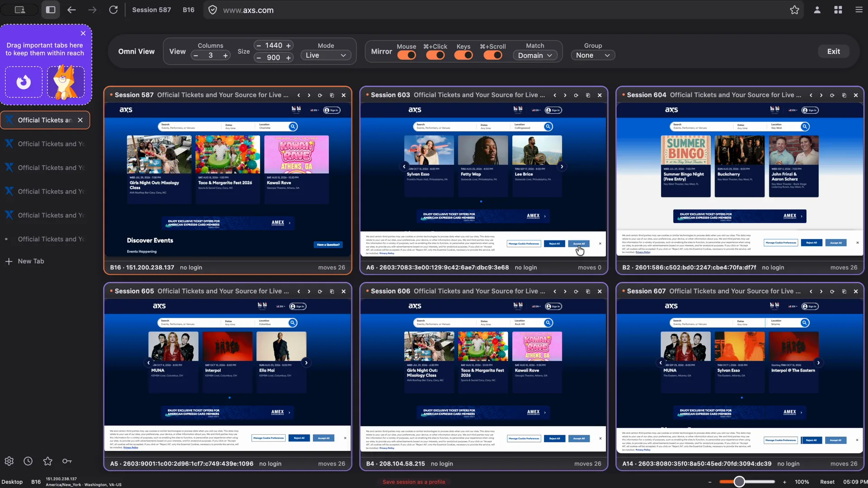Select the active Official Tickets sidebar tab
868x488 pixels.
point(45,120)
